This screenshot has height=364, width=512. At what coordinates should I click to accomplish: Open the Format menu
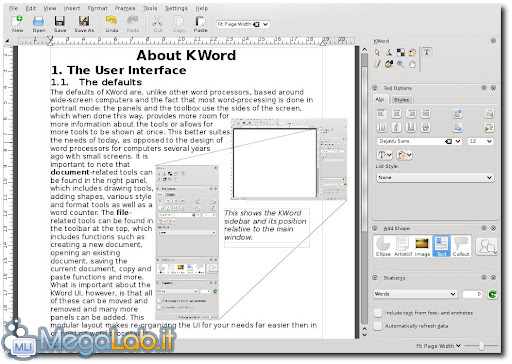tap(97, 8)
